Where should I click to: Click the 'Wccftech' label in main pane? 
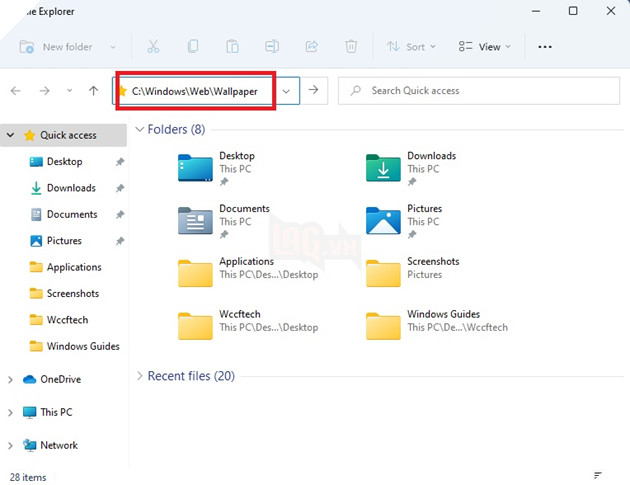click(x=240, y=314)
